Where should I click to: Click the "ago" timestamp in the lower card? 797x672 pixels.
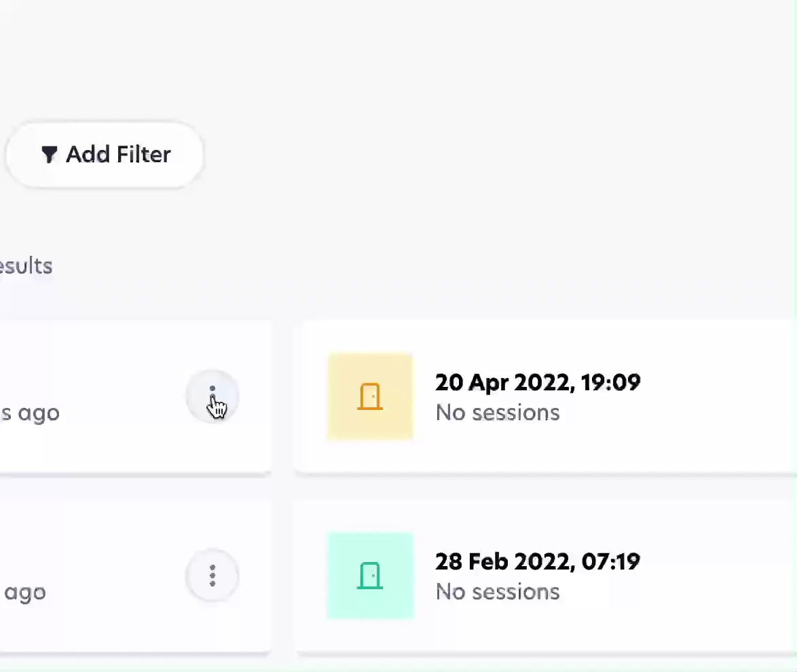pyautogui.click(x=25, y=592)
